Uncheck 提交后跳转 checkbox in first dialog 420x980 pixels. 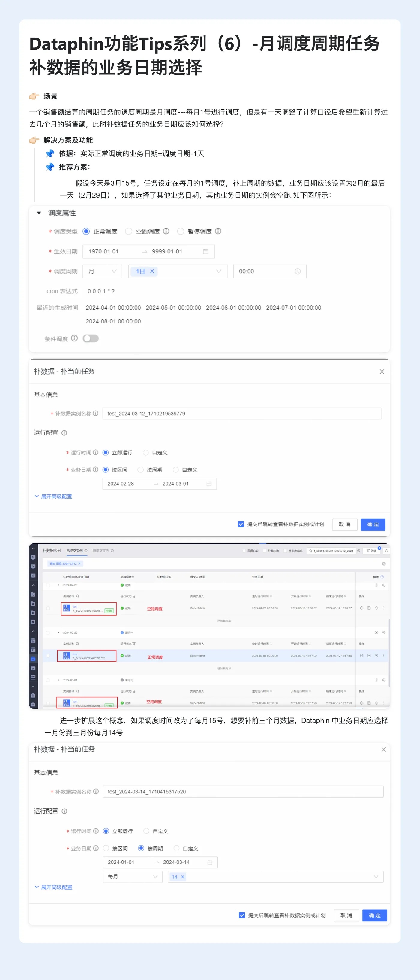pos(241,524)
